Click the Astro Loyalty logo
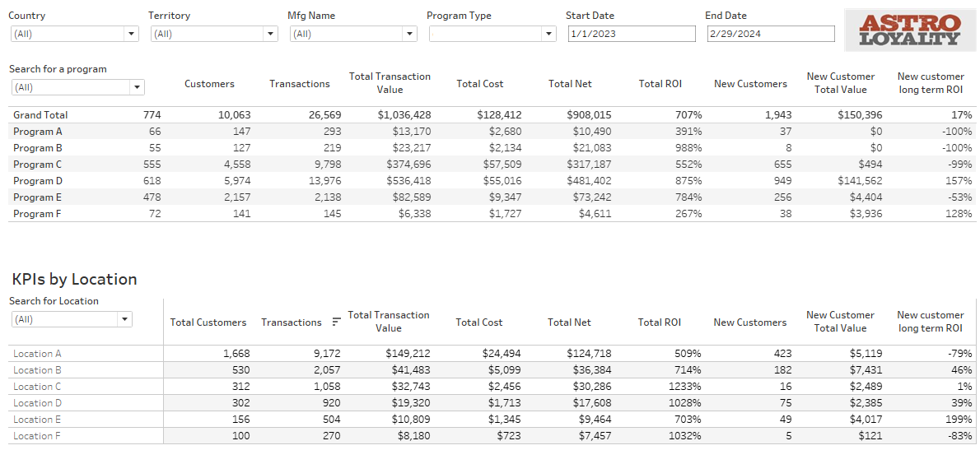Screen dimensions: 980x464 (909, 30)
